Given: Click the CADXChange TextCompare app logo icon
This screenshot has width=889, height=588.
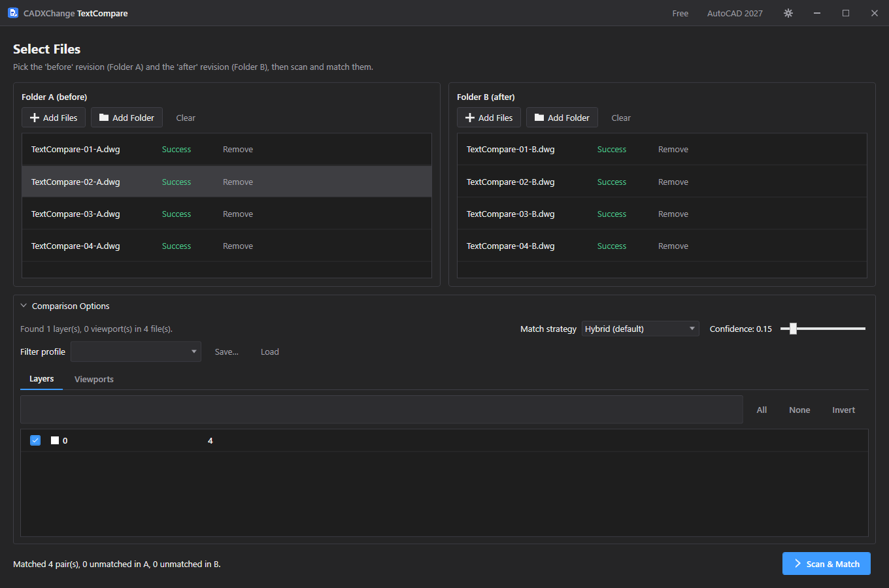Looking at the screenshot, I should click(13, 13).
